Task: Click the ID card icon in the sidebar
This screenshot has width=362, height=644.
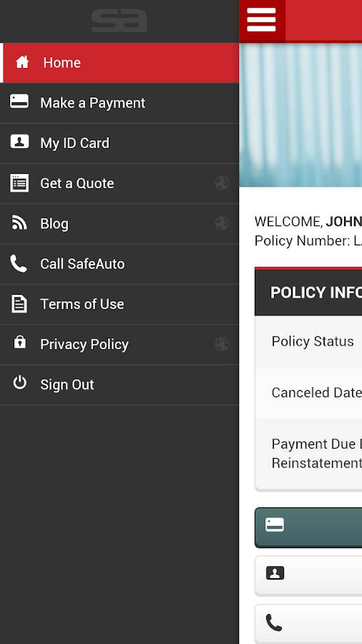Action: tap(19, 142)
